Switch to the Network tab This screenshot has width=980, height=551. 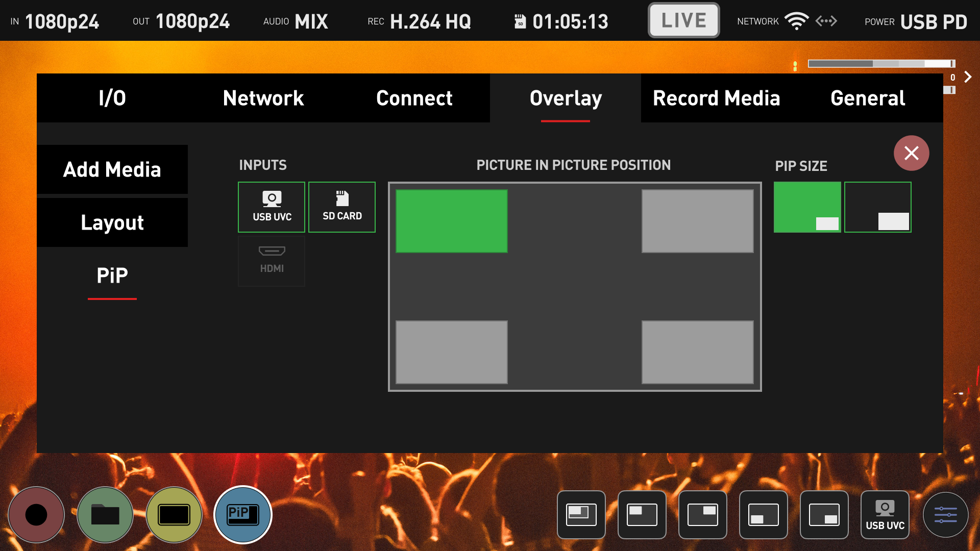(263, 98)
